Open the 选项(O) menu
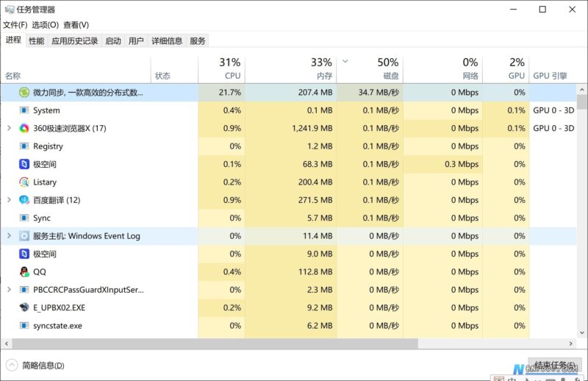 [x=45, y=25]
